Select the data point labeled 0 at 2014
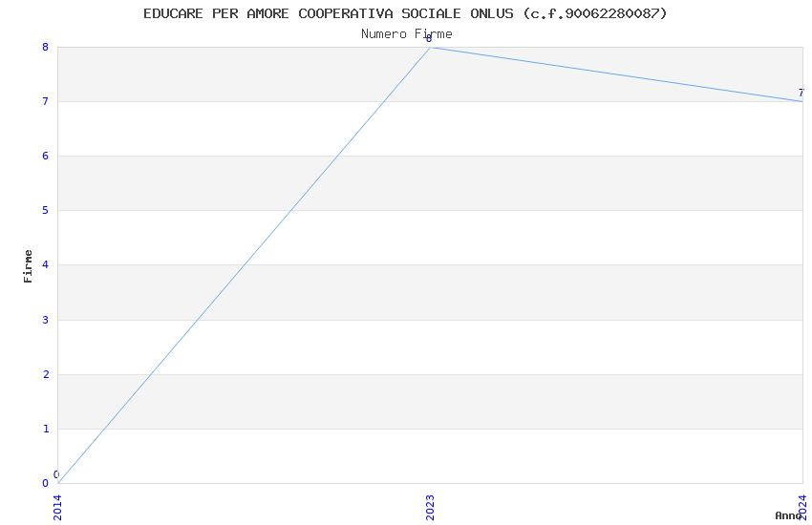812x525 pixels. click(x=58, y=483)
